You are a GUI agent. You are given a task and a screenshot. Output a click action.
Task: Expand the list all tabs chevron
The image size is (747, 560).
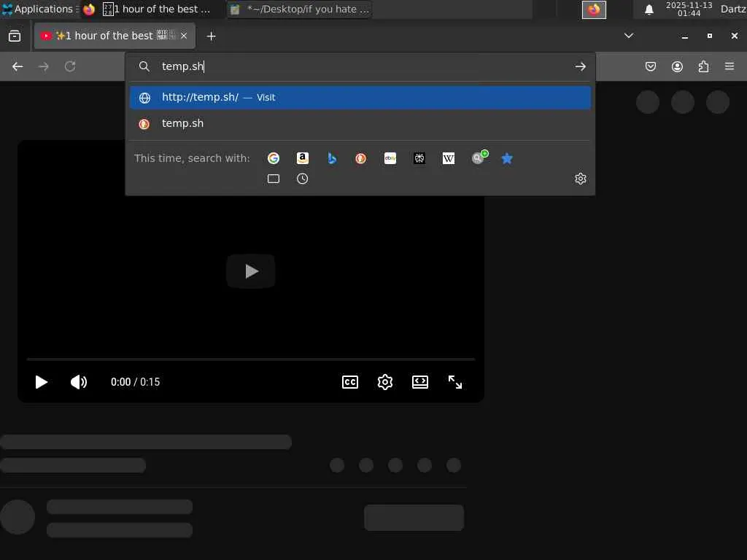coord(629,36)
